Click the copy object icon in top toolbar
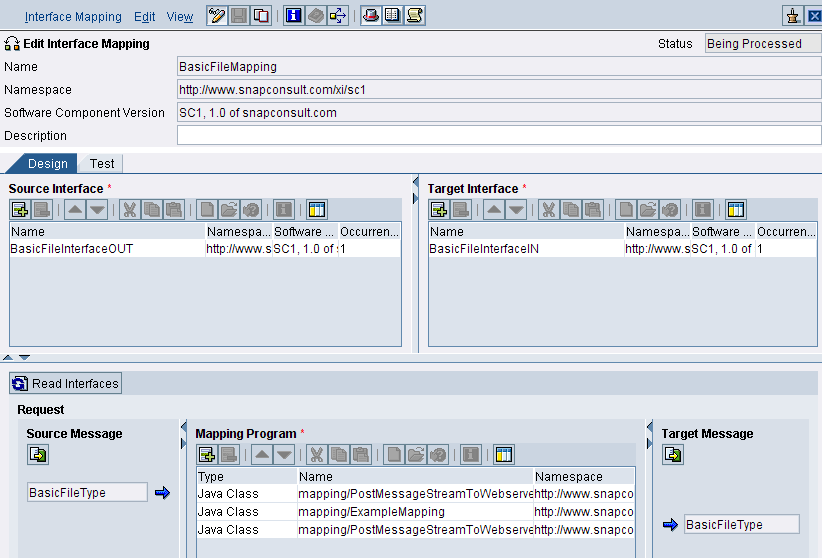Screen dimensions: 822x558 click(261, 16)
